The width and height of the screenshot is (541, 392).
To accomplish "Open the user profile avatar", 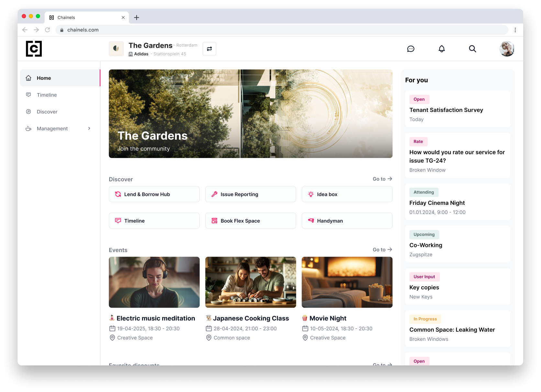I will point(506,49).
